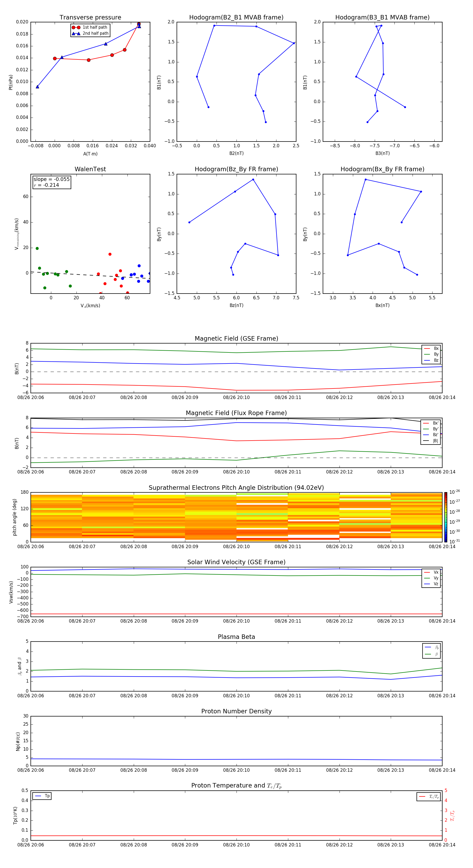The image size is (473, 868).
Task: Click the 'Bx(nT)' x-axis label
Action: pos(382,305)
